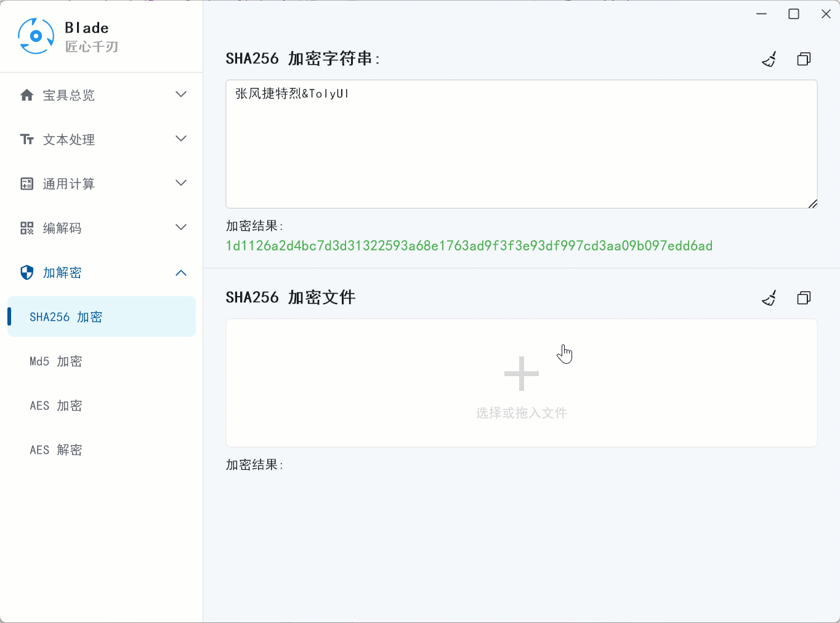Click the plus icon in the file zone
Screen dimensions: 840x623
[521, 373]
